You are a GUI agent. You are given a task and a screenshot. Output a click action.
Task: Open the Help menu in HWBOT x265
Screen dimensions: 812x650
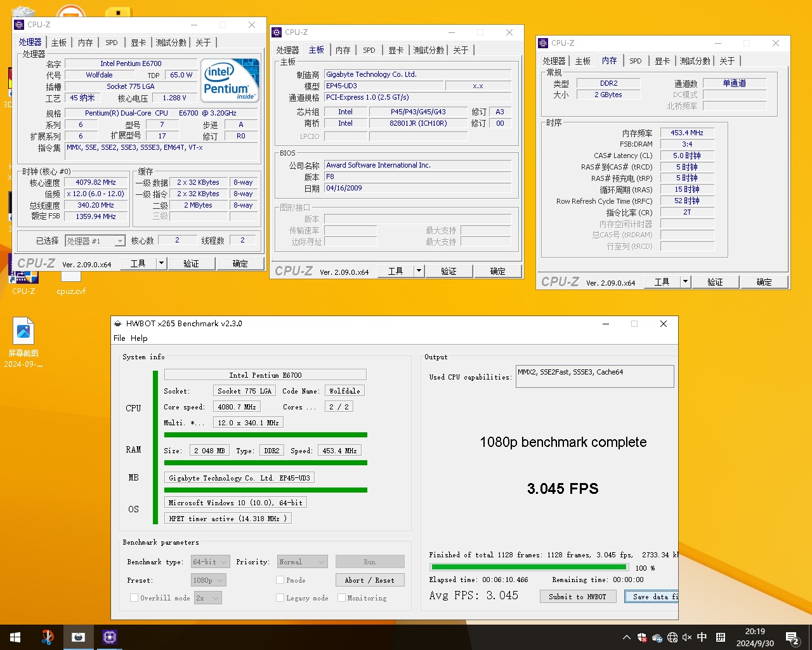point(139,338)
